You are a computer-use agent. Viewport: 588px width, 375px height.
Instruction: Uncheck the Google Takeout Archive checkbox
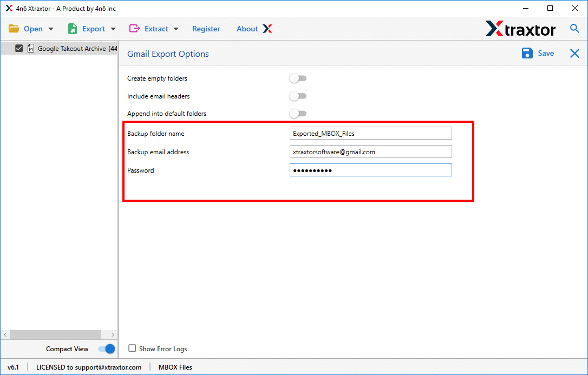coord(19,48)
